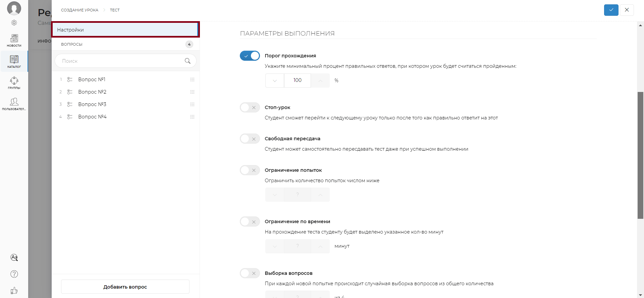Select the Настройки tab
This screenshot has height=298, width=644.
click(x=125, y=30)
